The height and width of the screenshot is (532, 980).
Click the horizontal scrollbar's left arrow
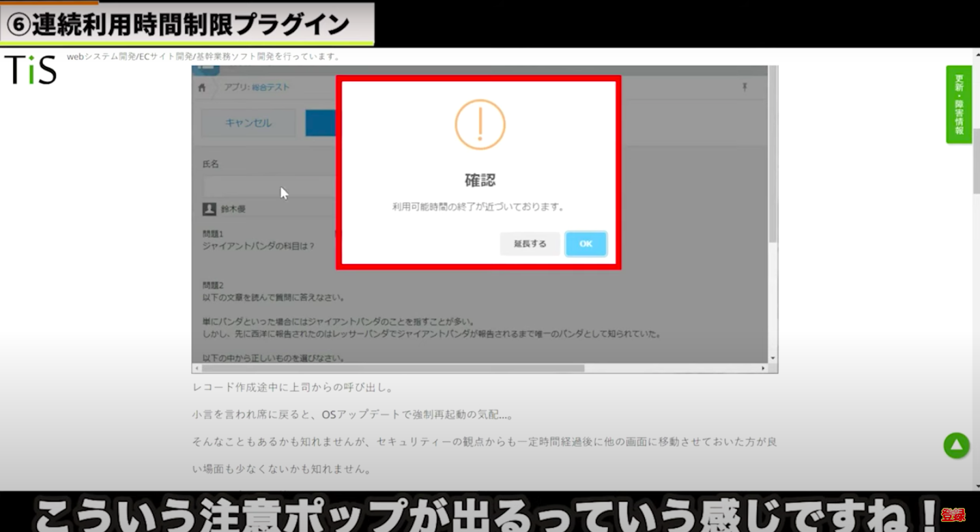pyautogui.click(x=197, y=368)
